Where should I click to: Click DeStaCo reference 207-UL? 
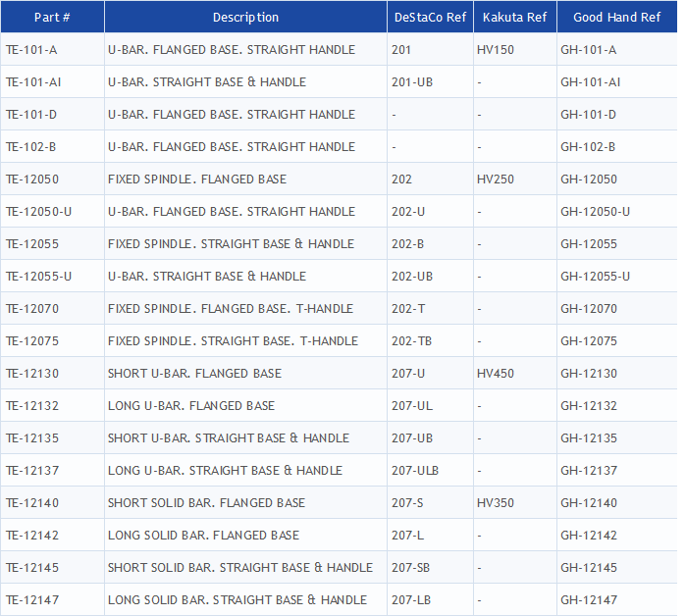412,405
